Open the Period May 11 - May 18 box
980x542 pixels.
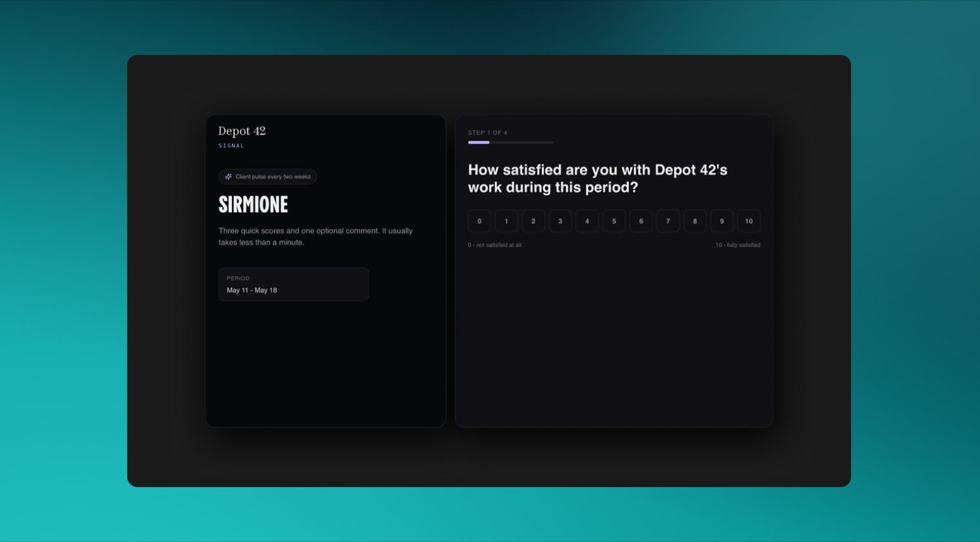coord(293,285)
